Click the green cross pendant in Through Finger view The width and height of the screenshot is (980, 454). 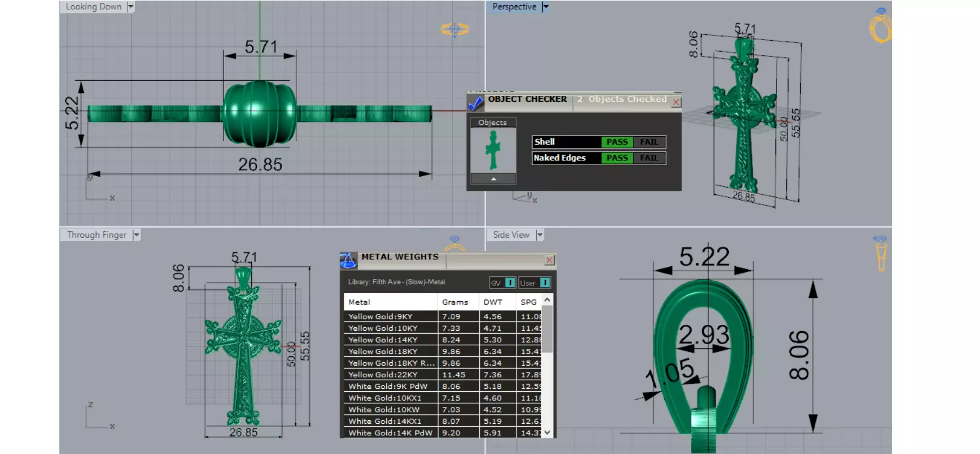(x=243, y=346)
